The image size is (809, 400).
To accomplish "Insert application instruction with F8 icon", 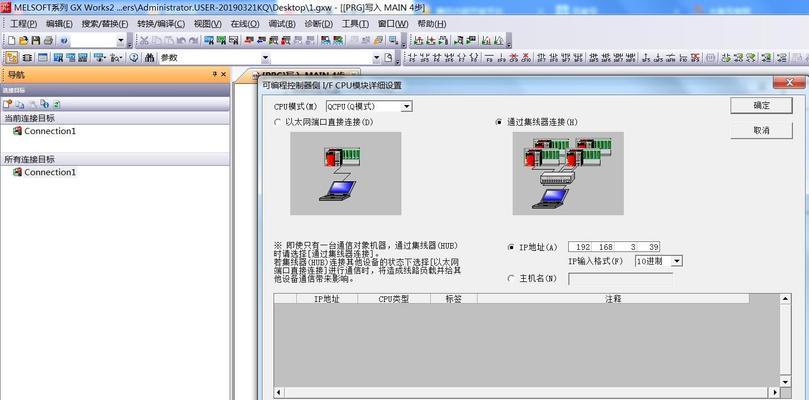I will (474, 57).
